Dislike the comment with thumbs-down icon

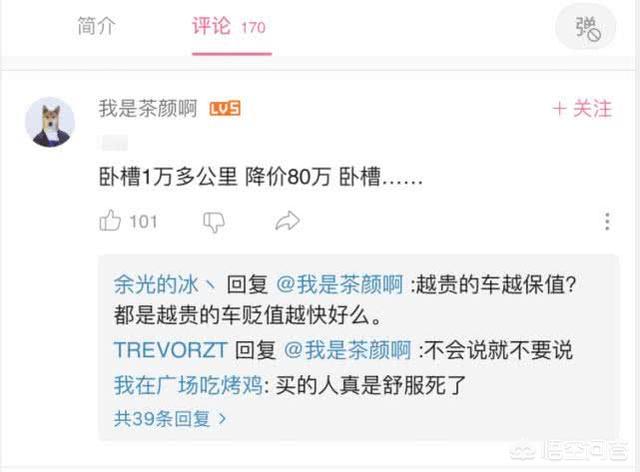[214, 222]
